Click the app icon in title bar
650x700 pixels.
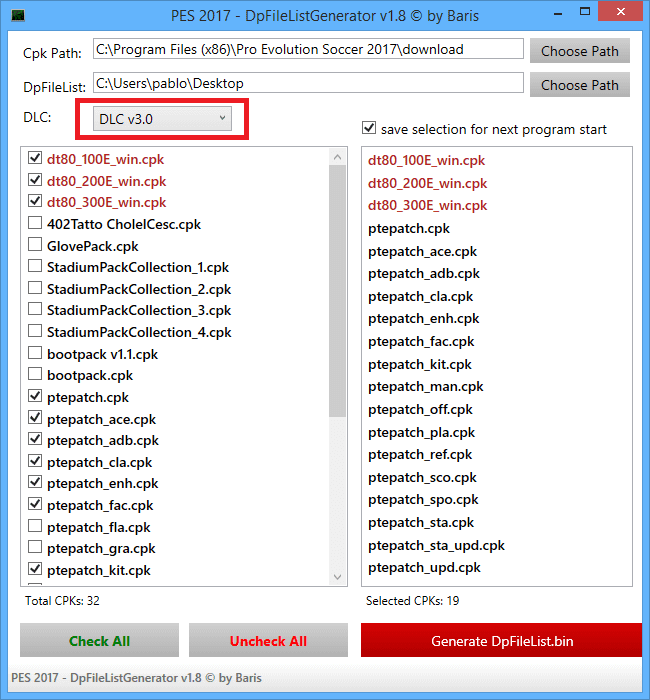[x=18, y=16]
